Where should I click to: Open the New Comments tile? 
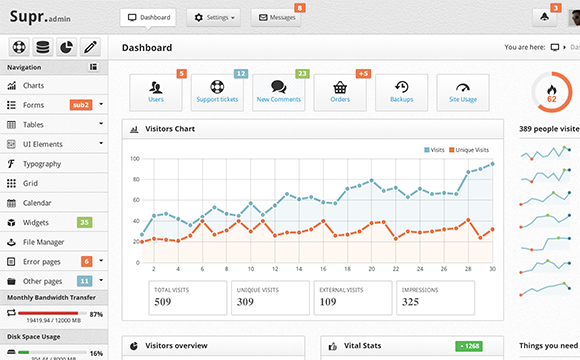[x=279, y=92]
